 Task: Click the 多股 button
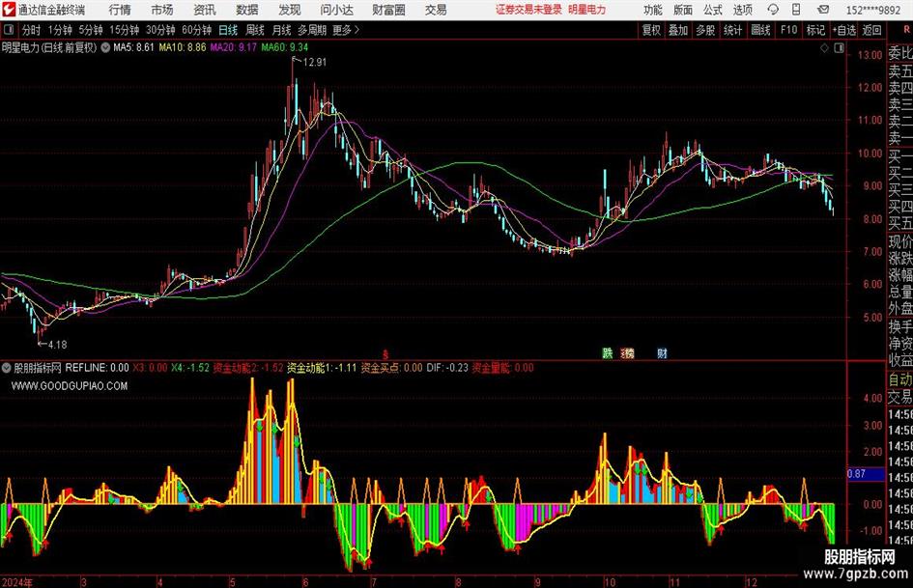point(705,30)
